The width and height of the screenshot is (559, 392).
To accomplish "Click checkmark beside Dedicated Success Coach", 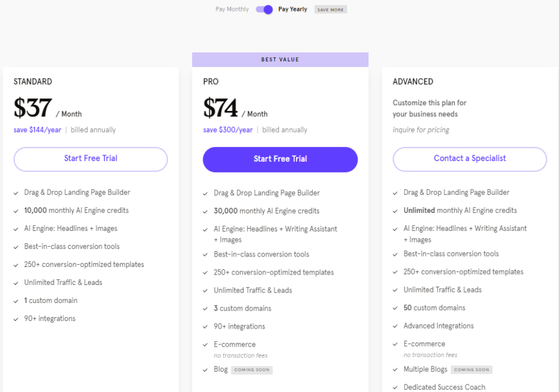I will click(395, 387).
